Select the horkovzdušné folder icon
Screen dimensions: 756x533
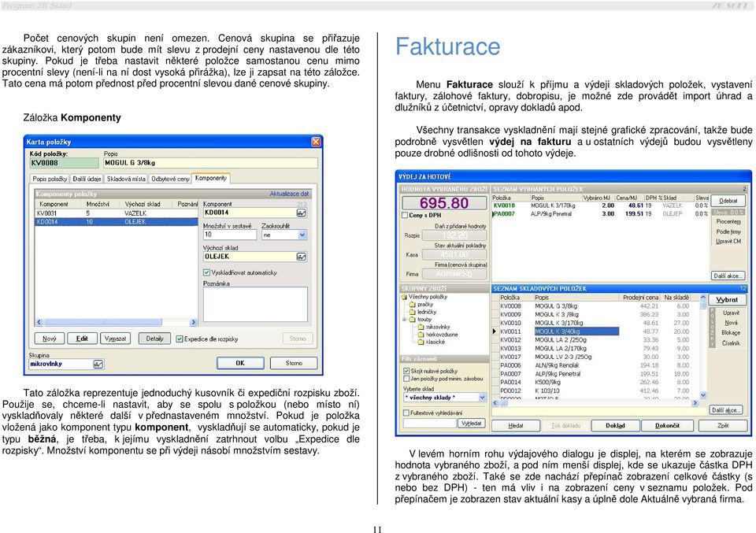(421, 335)
